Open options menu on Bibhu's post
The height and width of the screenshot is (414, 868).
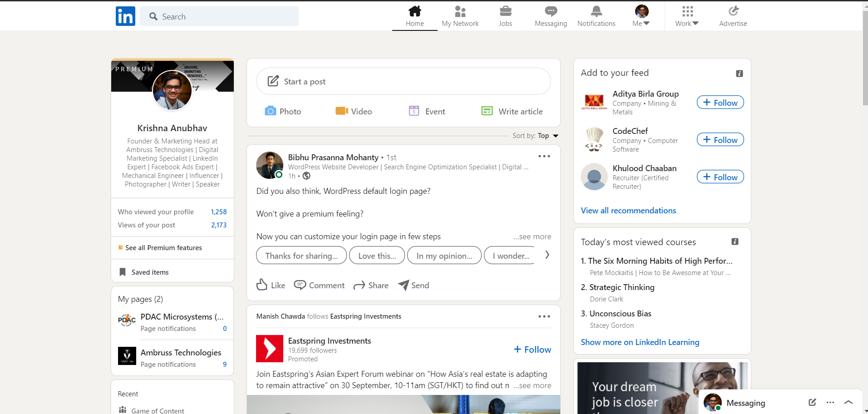[x=544, y=156]
